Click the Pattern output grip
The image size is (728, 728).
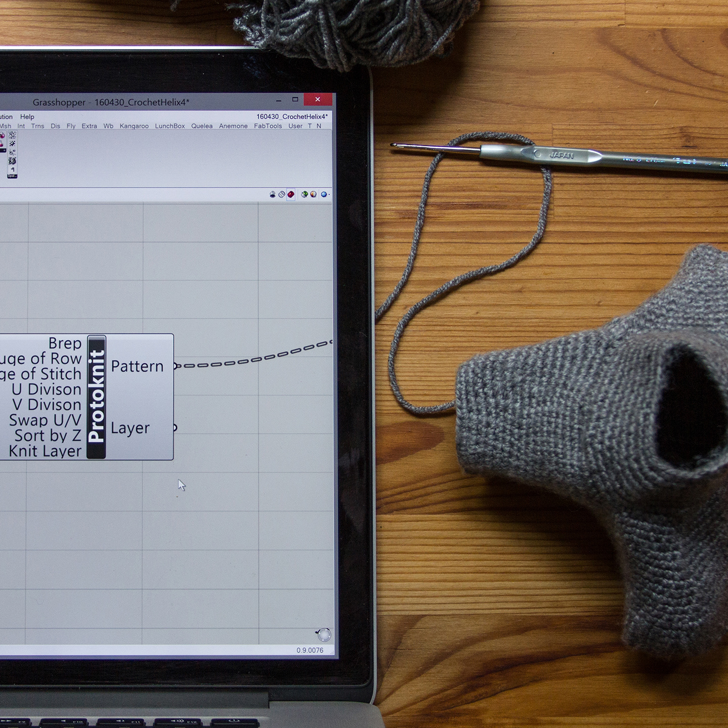[x=175, y=366]
